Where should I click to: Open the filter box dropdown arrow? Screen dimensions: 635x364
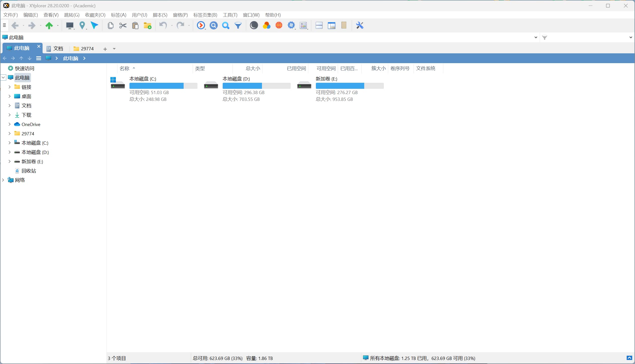(631, 37)
